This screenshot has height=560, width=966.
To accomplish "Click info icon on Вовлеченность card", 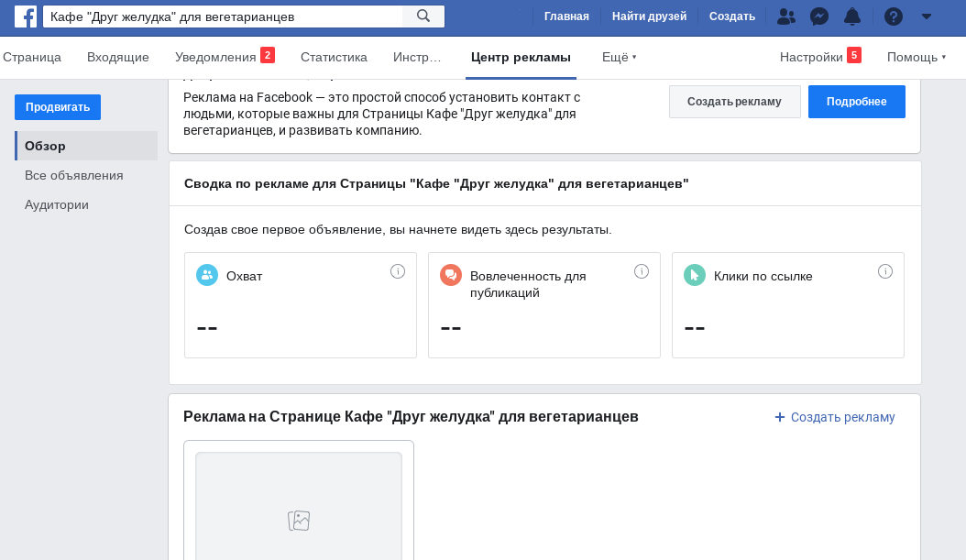I will (642, 271).
